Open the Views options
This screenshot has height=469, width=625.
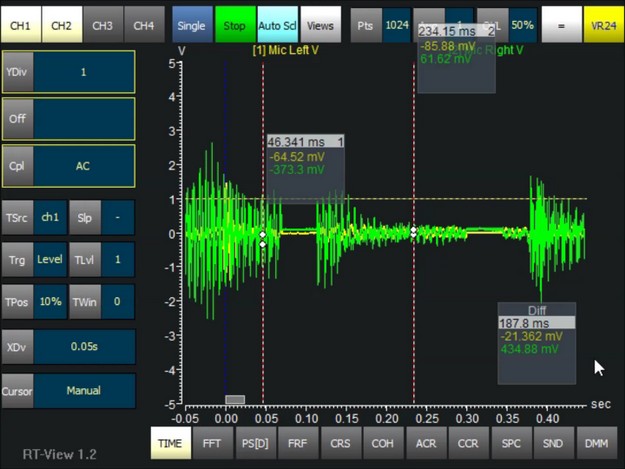click(x=318, y=25)
